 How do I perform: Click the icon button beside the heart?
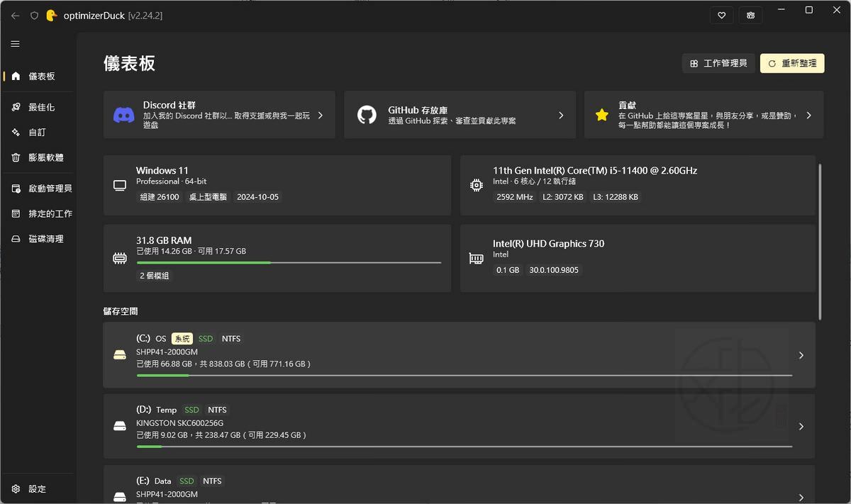(x=750, y=15)
